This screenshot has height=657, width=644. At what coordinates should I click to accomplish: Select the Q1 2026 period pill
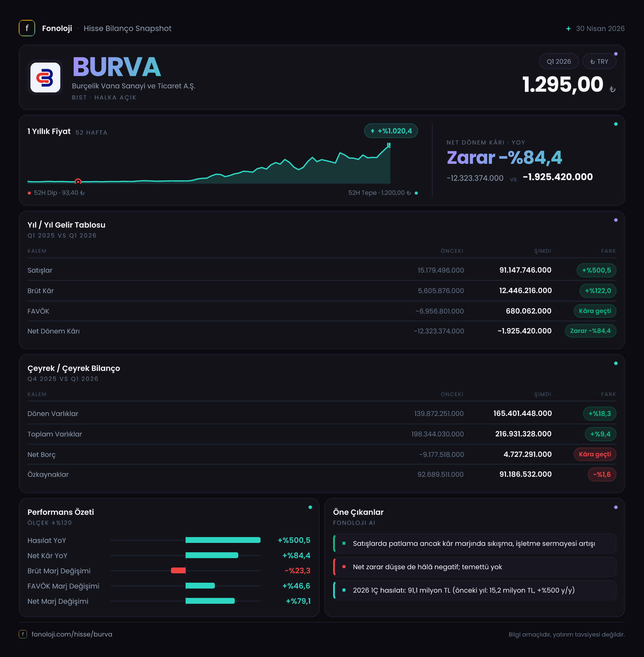pyautogui.click(x=559, y=61)
